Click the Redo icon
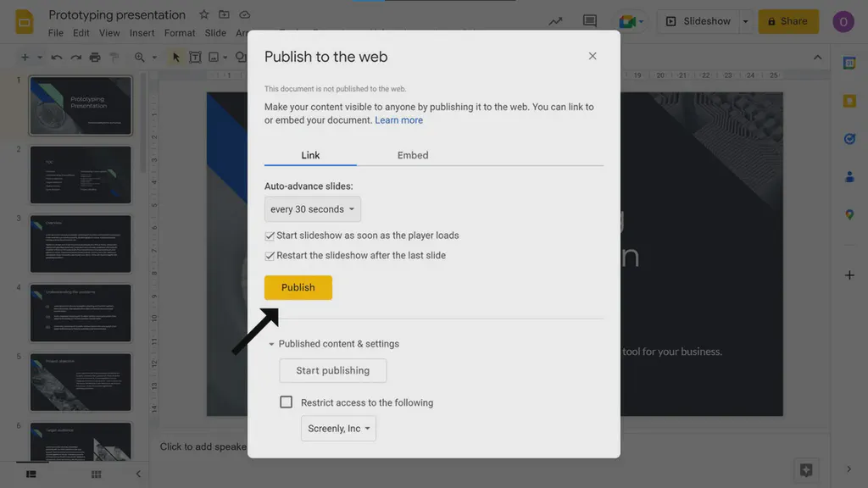The height and width of the screenshot is (488, 868). coord(75,57)
